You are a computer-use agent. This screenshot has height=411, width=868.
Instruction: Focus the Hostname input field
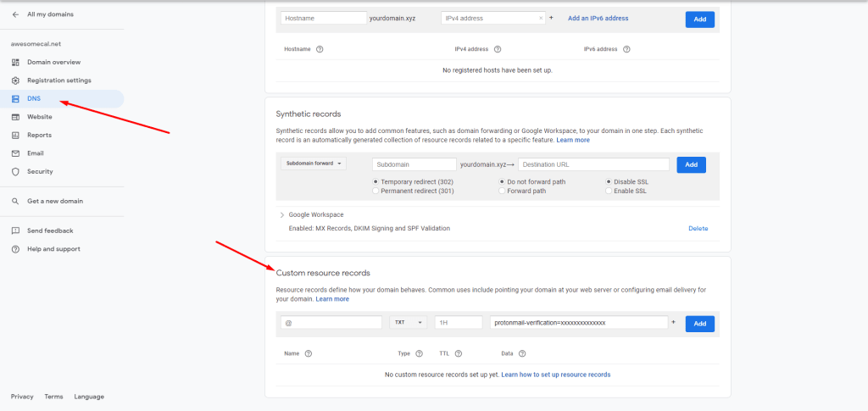pyautogui.click(x=324, y=19)
